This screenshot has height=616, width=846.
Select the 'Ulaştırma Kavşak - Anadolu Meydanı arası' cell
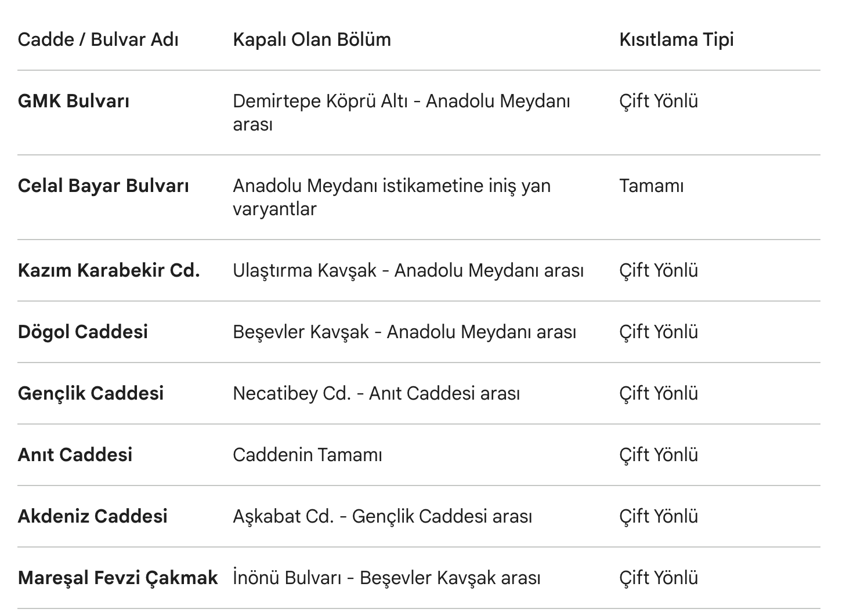point(408,270)
